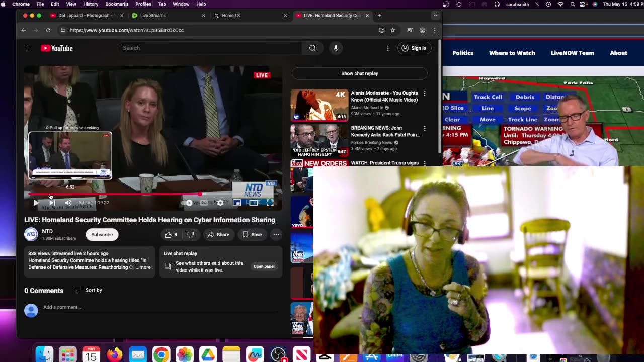Play the video with the play button

point(36,203)
